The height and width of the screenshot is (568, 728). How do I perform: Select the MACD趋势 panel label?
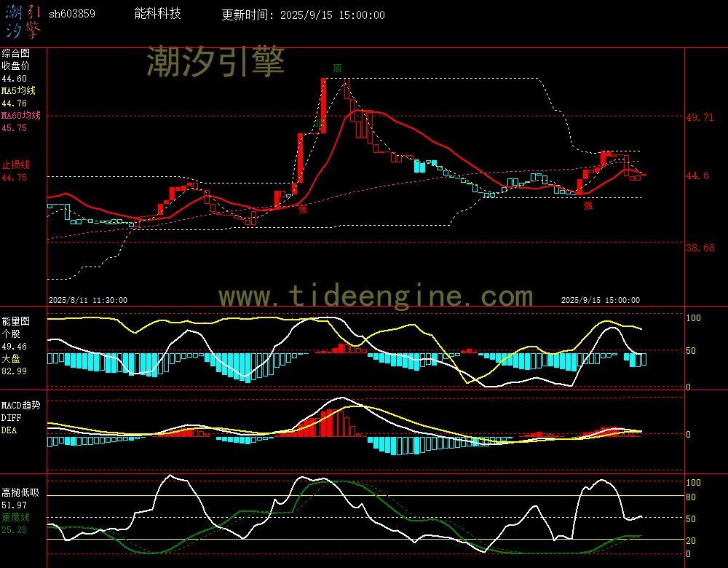click(21, 406)
